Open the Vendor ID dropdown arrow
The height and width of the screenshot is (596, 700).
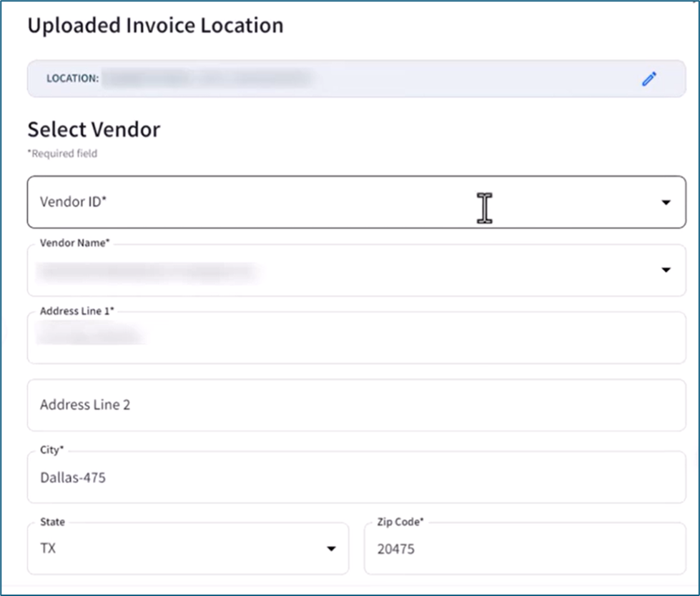pos(666,202)
